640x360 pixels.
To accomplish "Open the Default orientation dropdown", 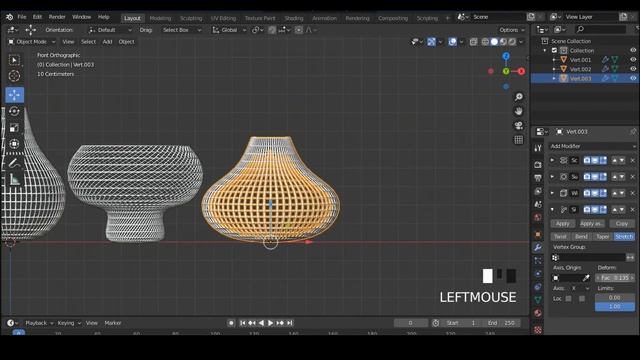I will [110, 30].
